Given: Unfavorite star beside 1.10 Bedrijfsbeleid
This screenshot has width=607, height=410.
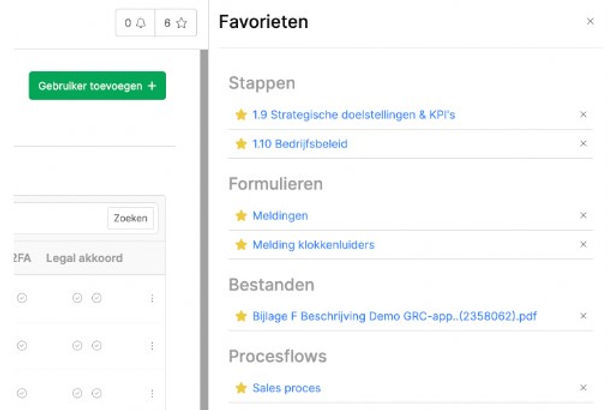Looking at the screenshot, I should coord(240,144).
